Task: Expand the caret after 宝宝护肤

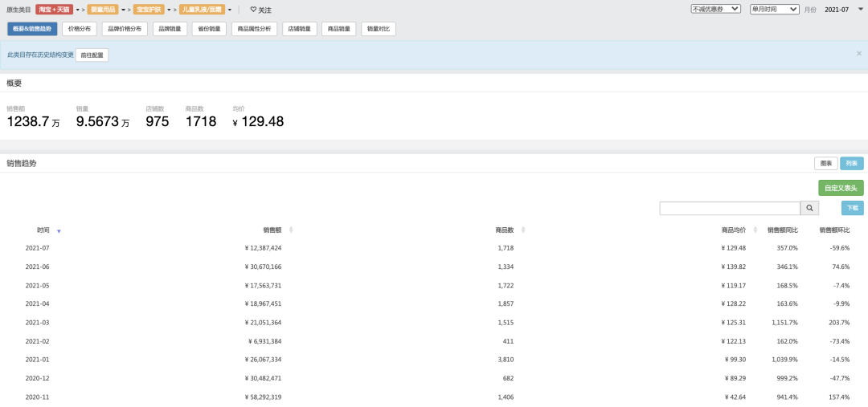Action: 170,10
